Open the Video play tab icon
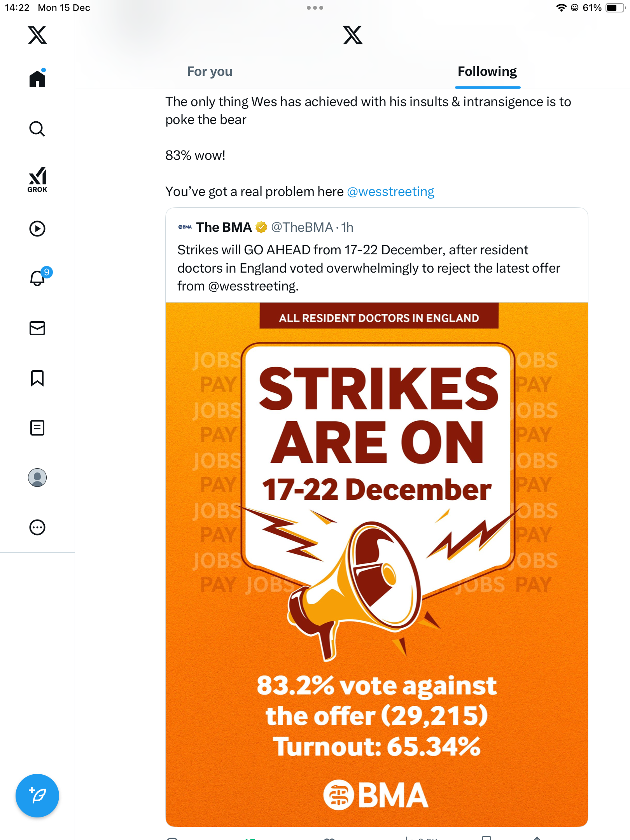The width and height of the screenshot is (630, 840). [37, 229]
